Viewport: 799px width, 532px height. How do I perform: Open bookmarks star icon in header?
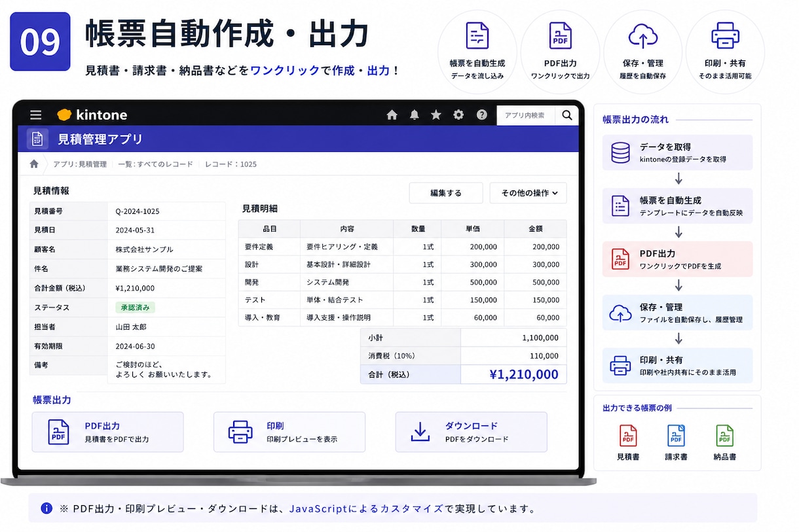pyautogui.click(x=436, y=115)
